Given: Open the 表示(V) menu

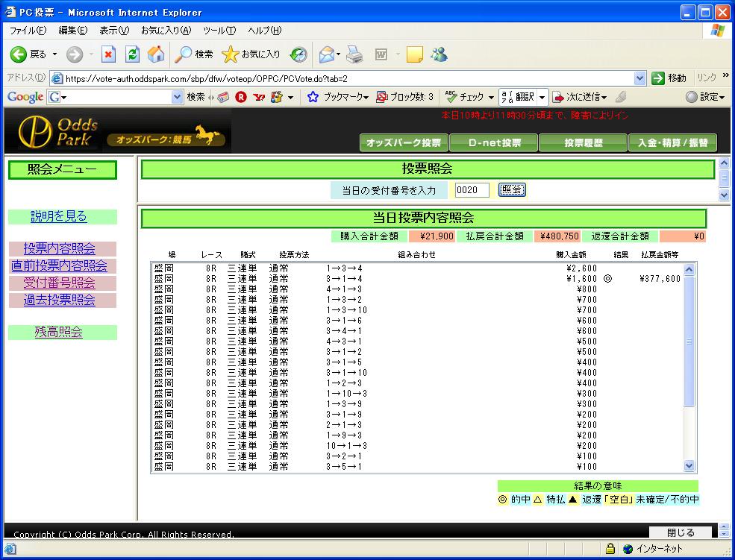Looking at the screenshot, I should click(x=114, y=31).
